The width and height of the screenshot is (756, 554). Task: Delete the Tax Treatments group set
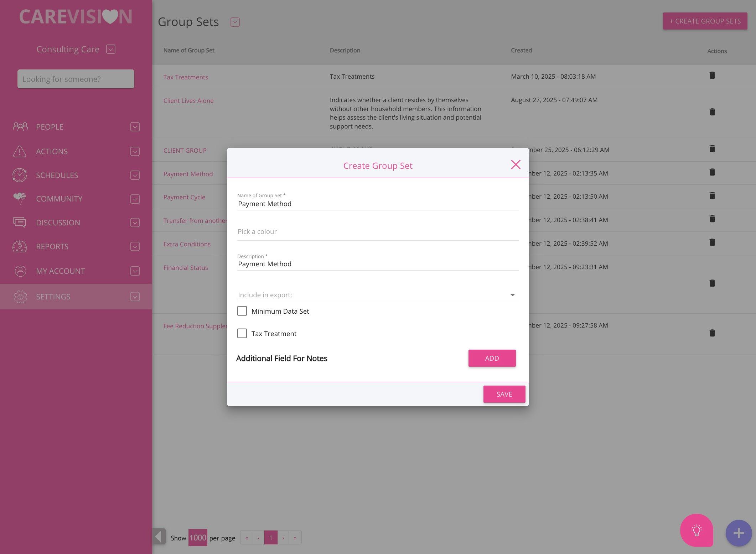click(712, 75)
